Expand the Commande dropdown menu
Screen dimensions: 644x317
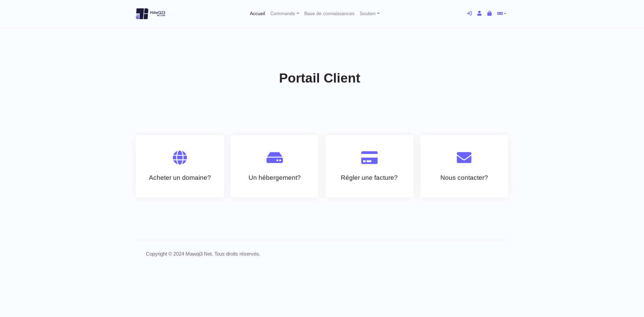pyautogui.click(x=284, y=14)
